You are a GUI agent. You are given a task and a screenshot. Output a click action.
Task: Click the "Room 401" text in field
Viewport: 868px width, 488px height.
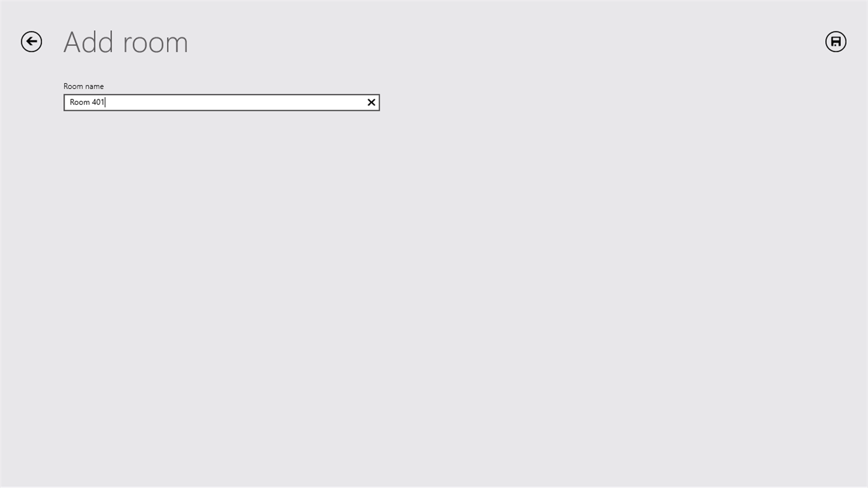[87, 102]
